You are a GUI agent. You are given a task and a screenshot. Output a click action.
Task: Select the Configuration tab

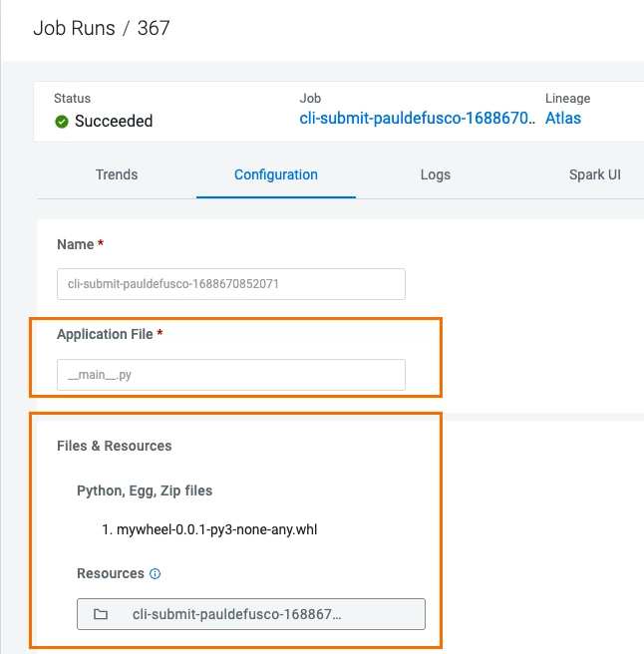coord(276,174)
